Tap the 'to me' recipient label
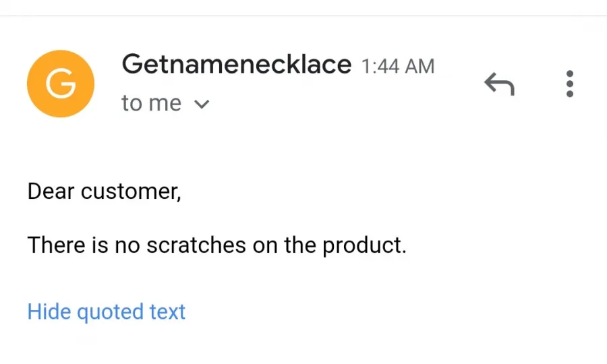The image size is (607, 364). tap(151, 103)
